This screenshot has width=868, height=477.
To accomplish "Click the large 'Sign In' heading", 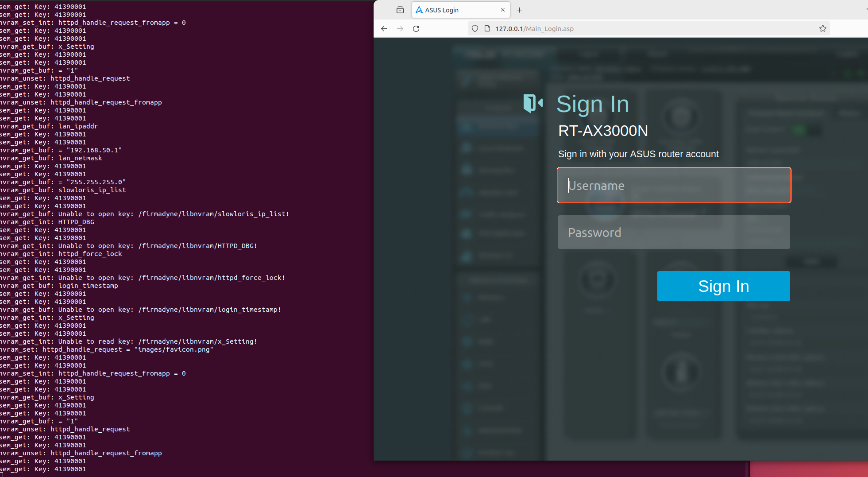I will [x=593, y=105].
